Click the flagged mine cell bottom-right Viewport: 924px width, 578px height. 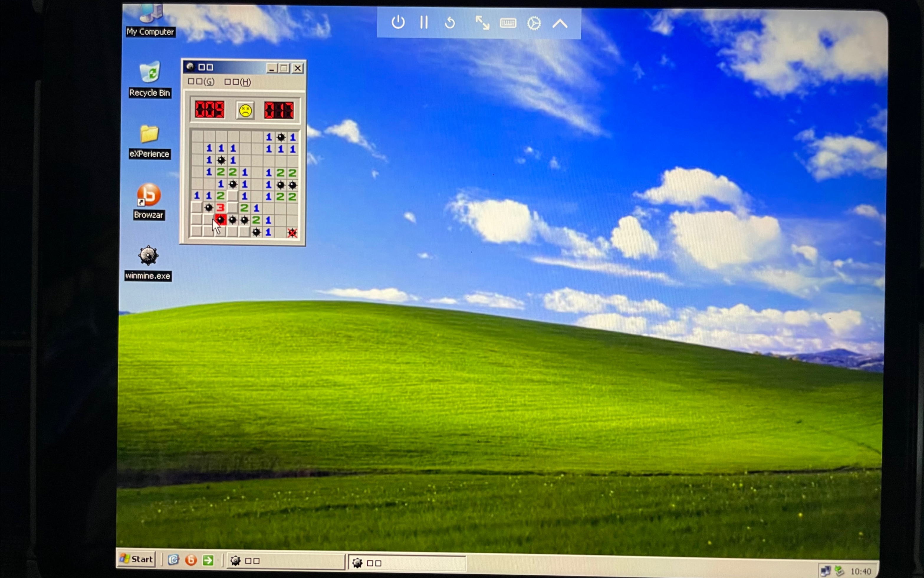pyautogui.click(x=291, y=232)
